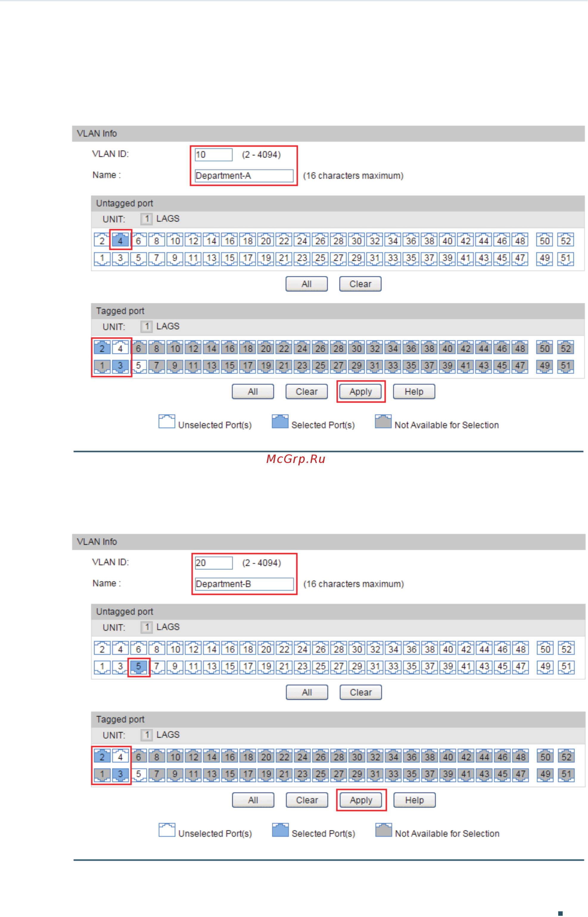Toggle tagged port 3 in Department-A VLAN
Image resolution: width=588 pixels, height=917 pixels.
pyautogui.click(x=120, y=366)
